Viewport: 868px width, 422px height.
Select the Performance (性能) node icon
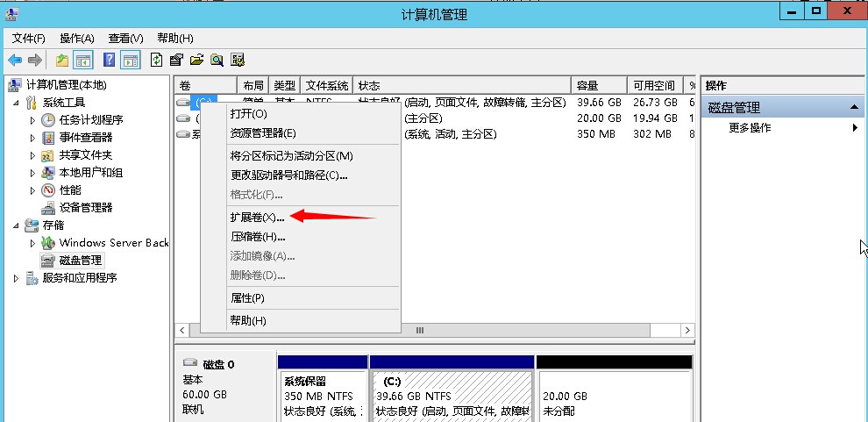48,190
